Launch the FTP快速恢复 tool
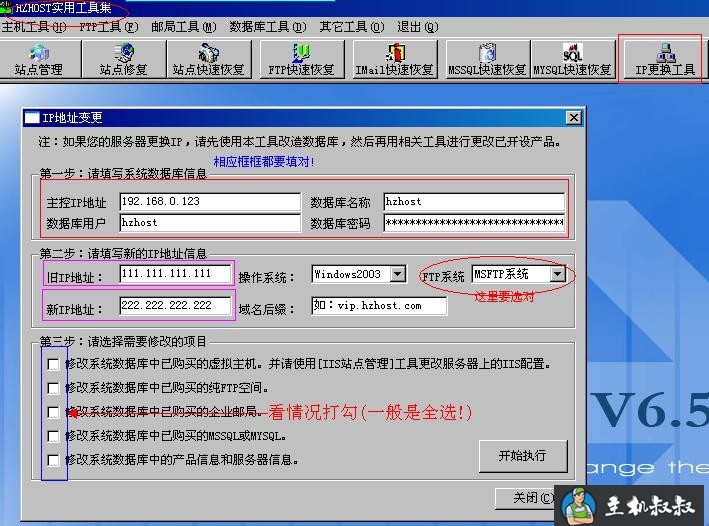709x526 pixels. [x=302, y=60]
